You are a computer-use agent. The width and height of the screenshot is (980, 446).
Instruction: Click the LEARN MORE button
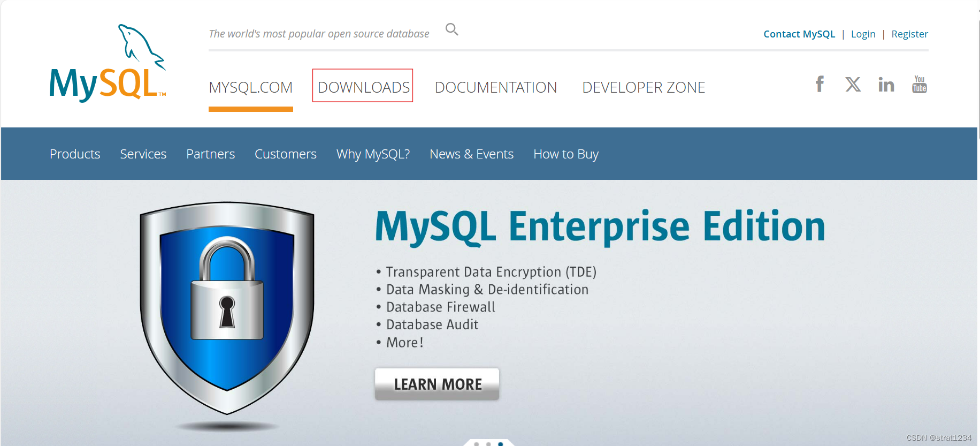pos(437,384)
